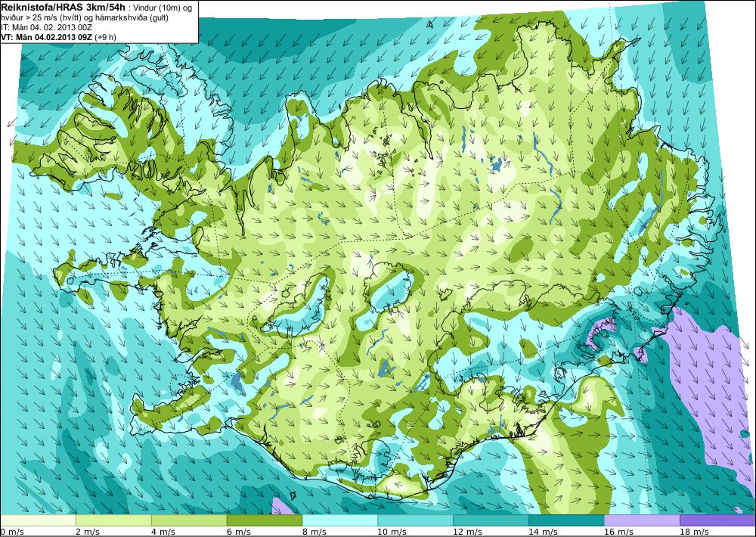Image resolution: width=756 pixels, height=537 pixels.
Task: Select the "8 m/s" legend label
Action: [x=314, y=532]
